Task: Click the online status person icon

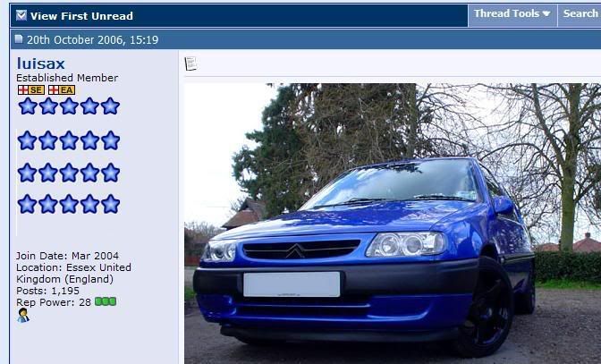Action: [23, 316]
